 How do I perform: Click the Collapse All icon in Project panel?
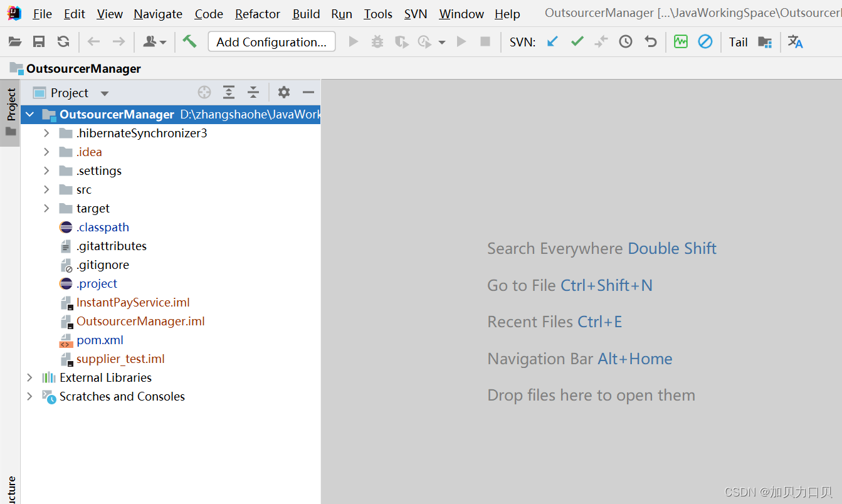tap(253, 93)
